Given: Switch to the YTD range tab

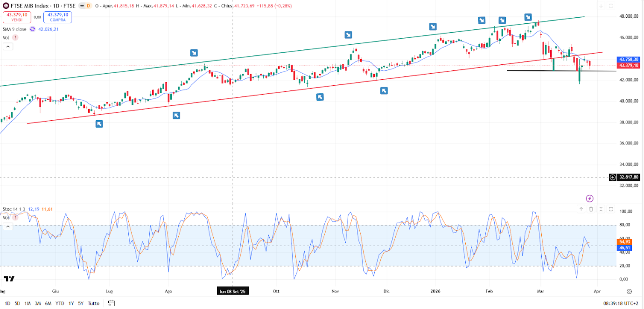Looking at the screenshot, I should 59,303.
